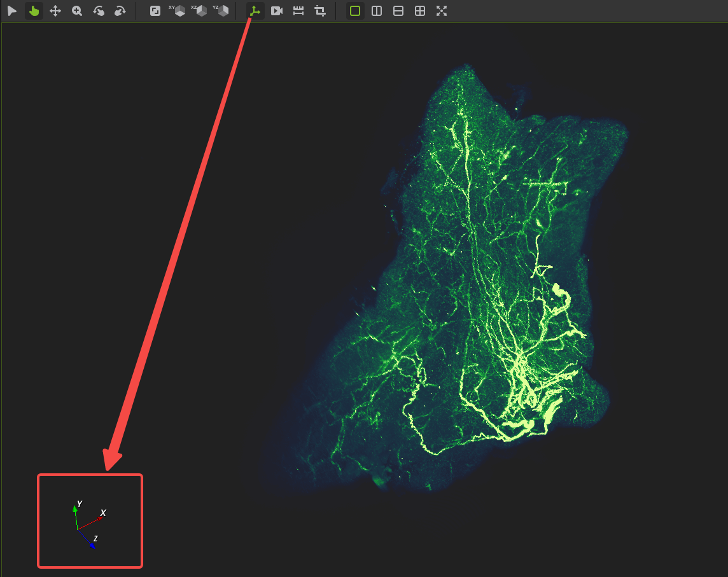Expand viewer to full screen

442,11
